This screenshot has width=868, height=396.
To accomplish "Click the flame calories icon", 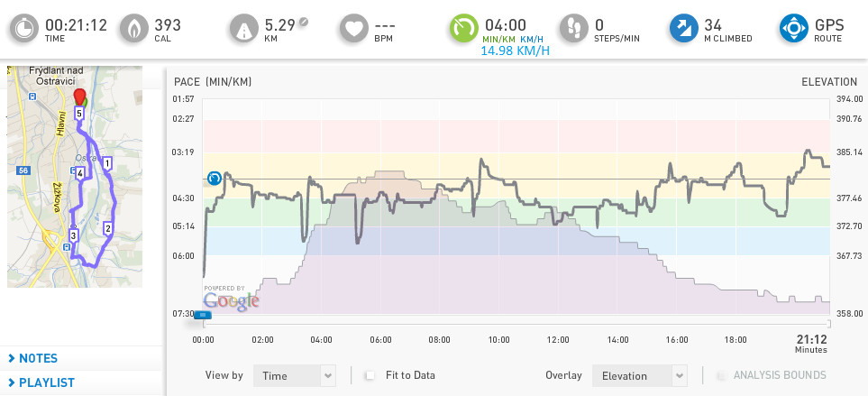I will coord(134,28).
